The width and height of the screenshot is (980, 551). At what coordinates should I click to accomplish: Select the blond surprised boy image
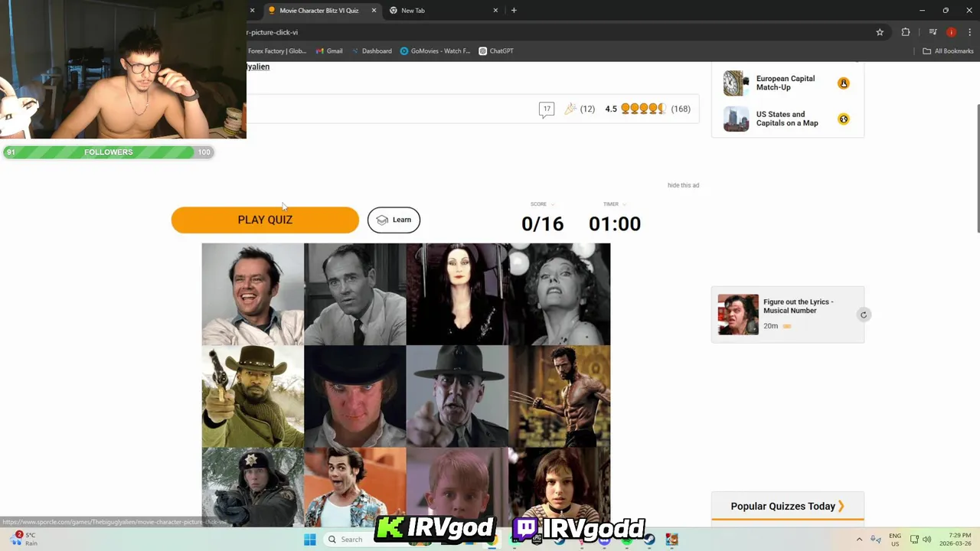[457, 487]
